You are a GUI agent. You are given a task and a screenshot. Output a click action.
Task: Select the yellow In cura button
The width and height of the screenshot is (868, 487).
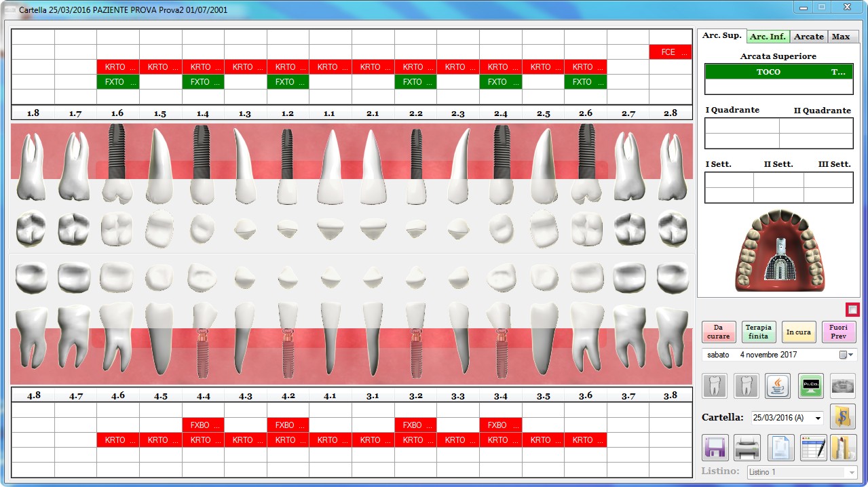pyautogui.click(x=798, y=332)
